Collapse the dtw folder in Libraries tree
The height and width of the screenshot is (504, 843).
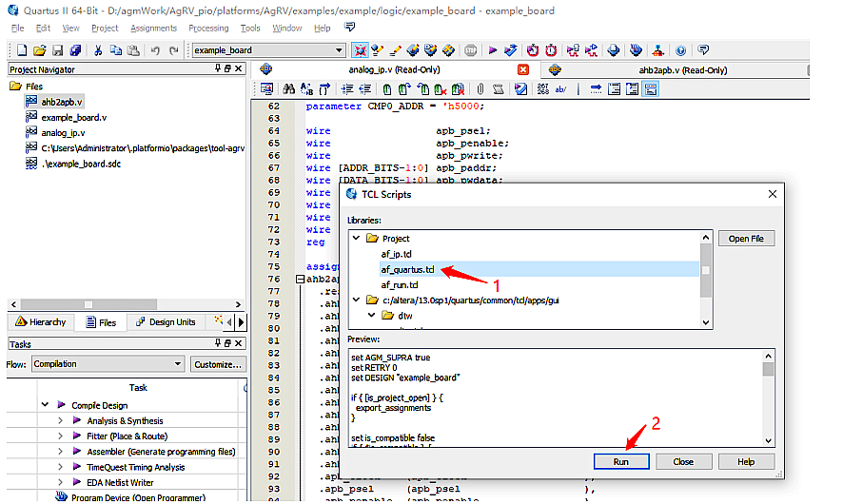coord(371,315)
